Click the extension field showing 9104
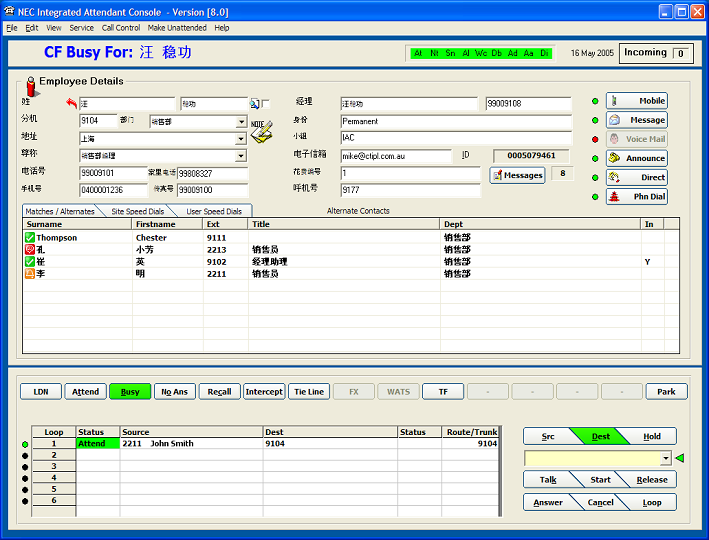Screen dimensions: 709x540 [x=98, y=121]
